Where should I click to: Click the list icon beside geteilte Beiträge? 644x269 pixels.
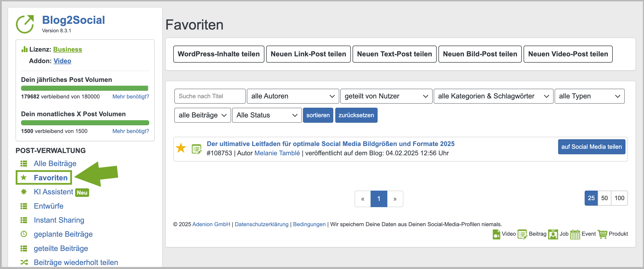pos(24,248)
